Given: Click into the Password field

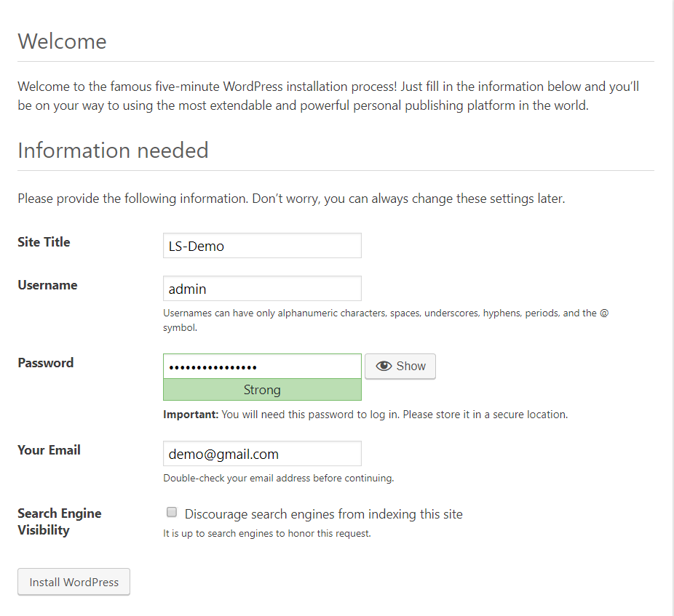Looking at the screenshot, I should [x=262, y=367].
